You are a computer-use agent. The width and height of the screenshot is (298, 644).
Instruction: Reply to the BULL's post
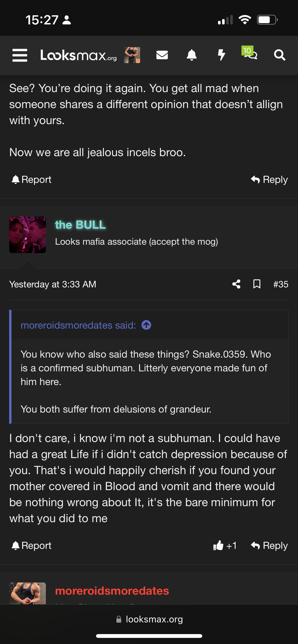tap(269, 545)
